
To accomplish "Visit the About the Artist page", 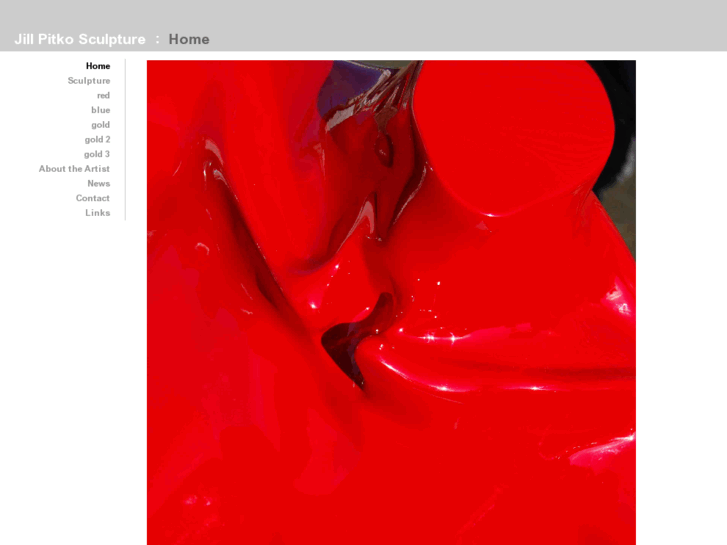I will pyautogui.click(x=74, y=169).
